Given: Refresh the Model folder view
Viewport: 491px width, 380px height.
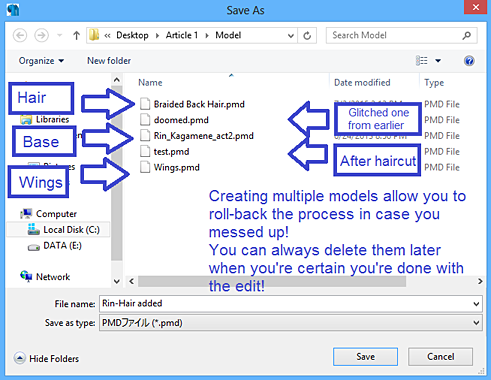Looking at the screenshot, I should tap(307, 35).
